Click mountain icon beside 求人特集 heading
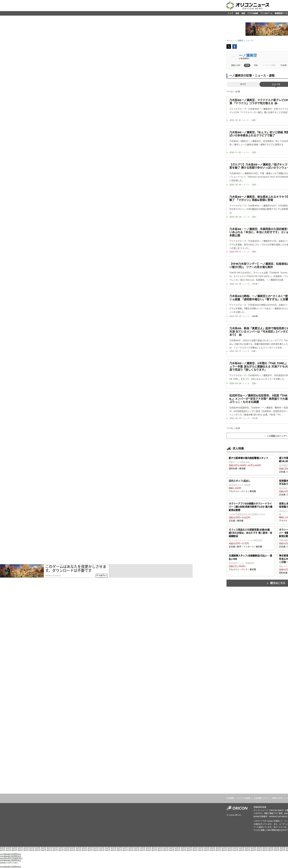The height and width of the screenshot is (868, 288). (x=229, y=449)
